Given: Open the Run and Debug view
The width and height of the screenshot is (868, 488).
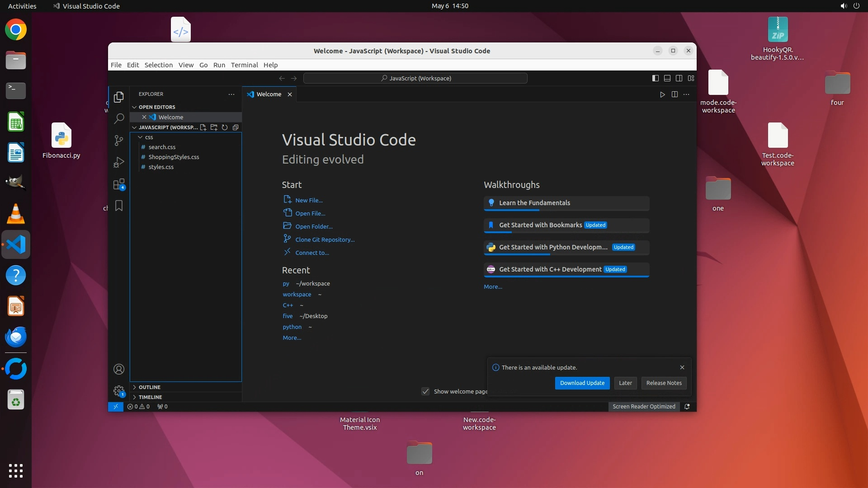Looking at the screenshot, I should click(119, 162).
